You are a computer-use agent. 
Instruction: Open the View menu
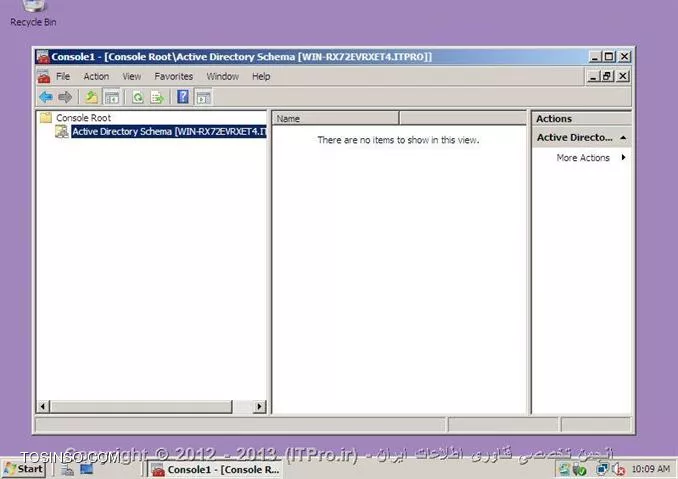131,77
